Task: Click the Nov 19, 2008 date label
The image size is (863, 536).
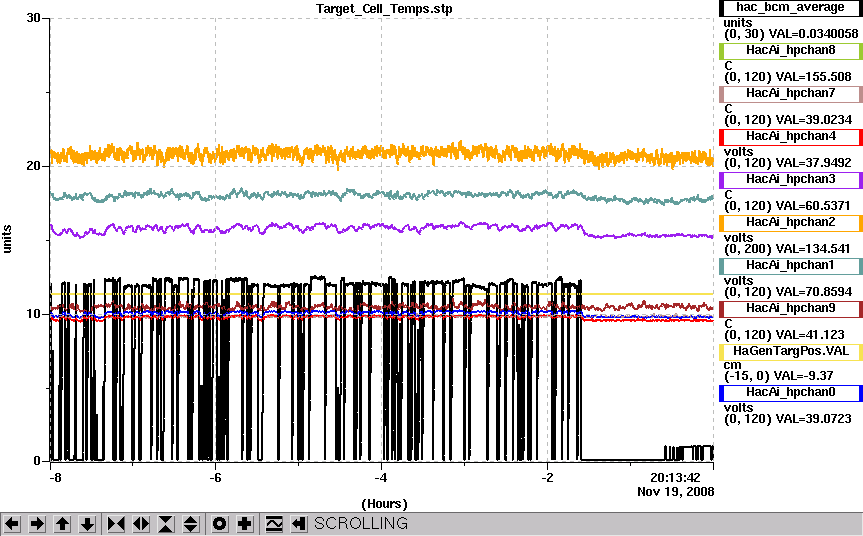Action: [676, 491]
